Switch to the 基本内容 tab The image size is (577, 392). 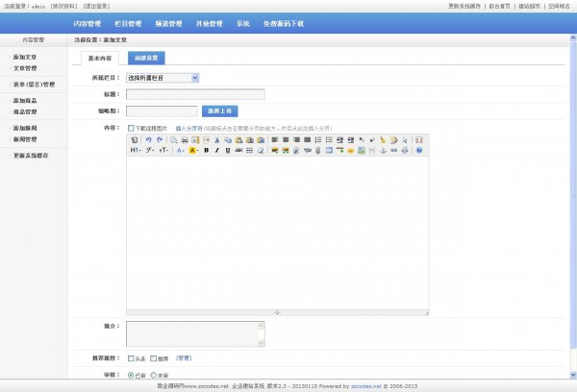point(100,58)
